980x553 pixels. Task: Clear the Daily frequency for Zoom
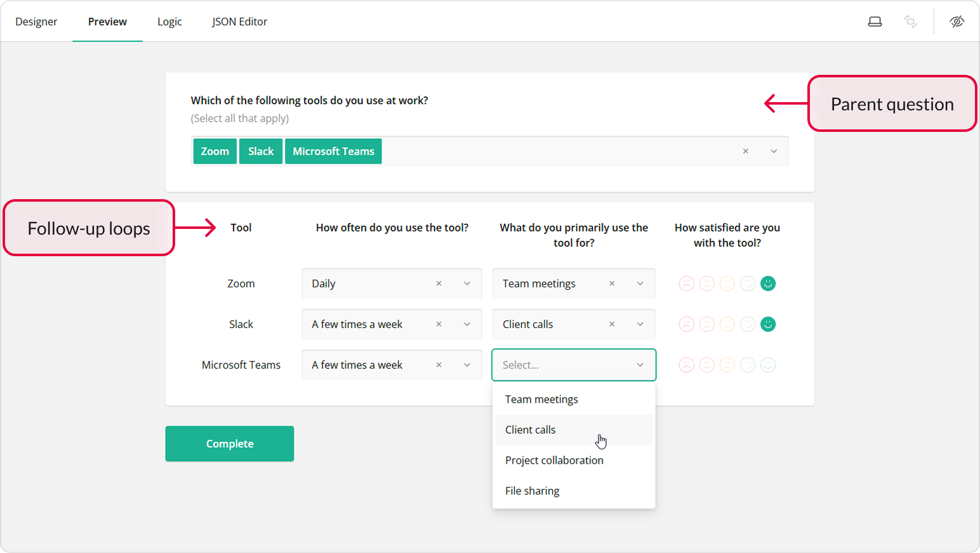pyautogui.click(x=439, y=283)
